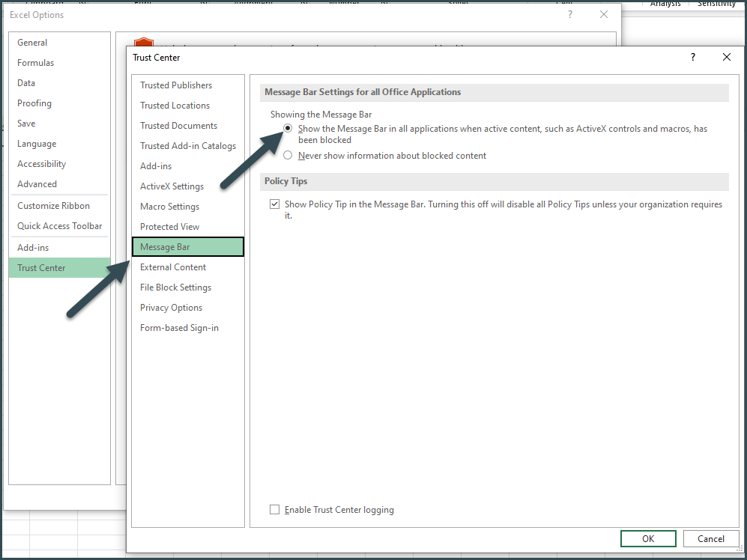
Task: Click the Excel Options help question mark
Action: [569, 14]
